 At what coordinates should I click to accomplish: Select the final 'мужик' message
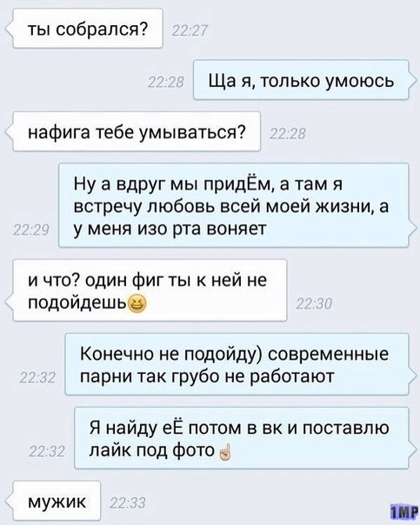pyautogui.click(x=57, y=501)
